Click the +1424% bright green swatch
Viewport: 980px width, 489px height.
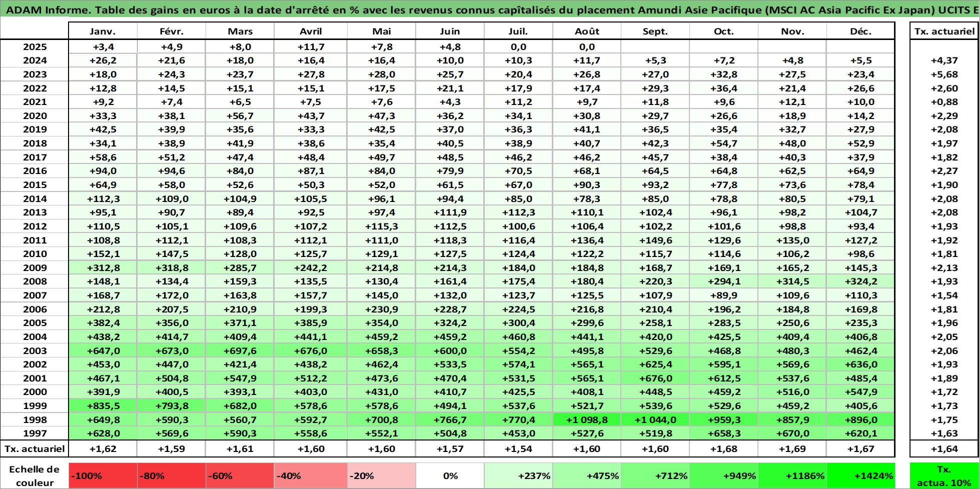pyautogui.click(x=860, y=476)
